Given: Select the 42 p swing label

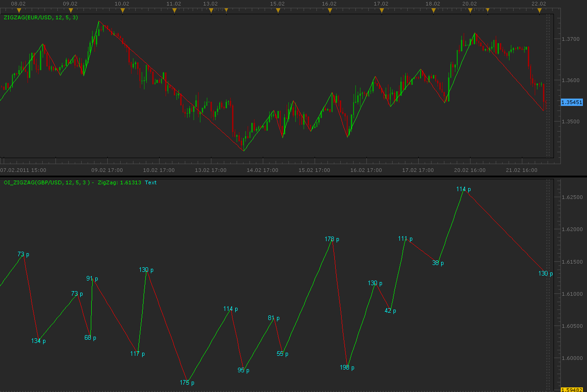Looking at the screenshot, I should coord(390,310).
